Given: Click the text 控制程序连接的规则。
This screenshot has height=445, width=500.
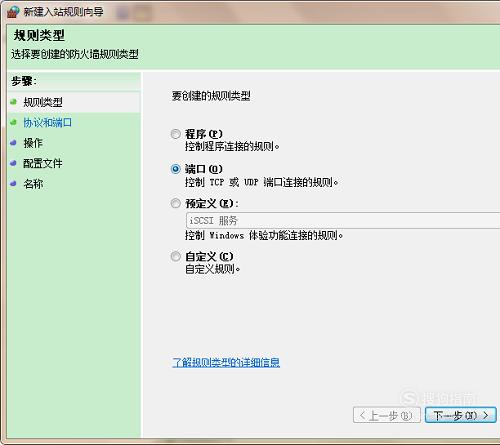Looking at the screenshot, I should point(232,147).
